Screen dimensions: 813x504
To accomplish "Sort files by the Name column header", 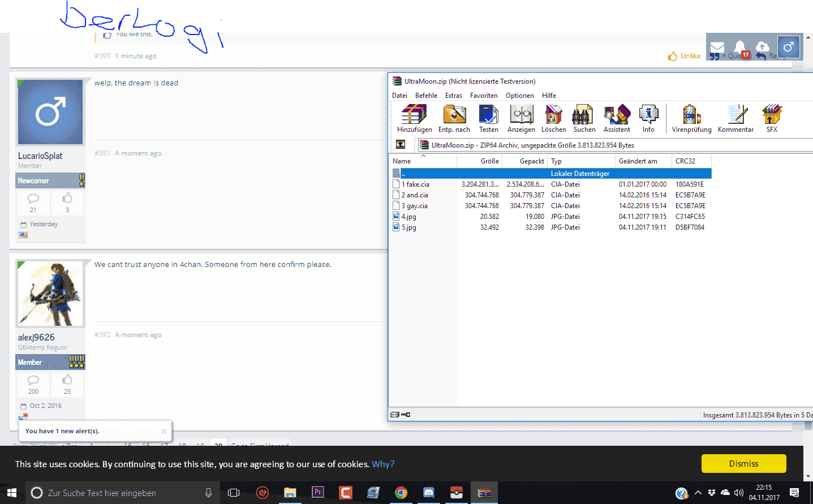I will point(423,161).
